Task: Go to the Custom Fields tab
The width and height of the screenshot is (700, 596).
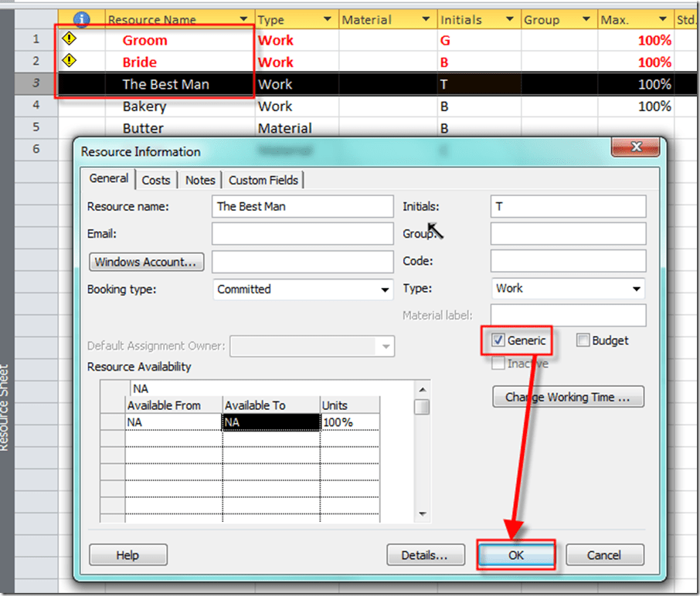Action: point(263,180)
